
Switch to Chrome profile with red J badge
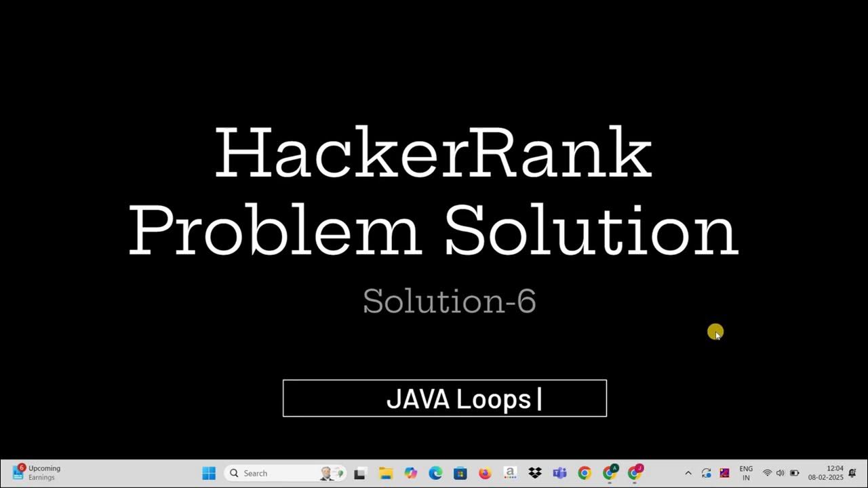pyautogui.click(x=635, y=472)
